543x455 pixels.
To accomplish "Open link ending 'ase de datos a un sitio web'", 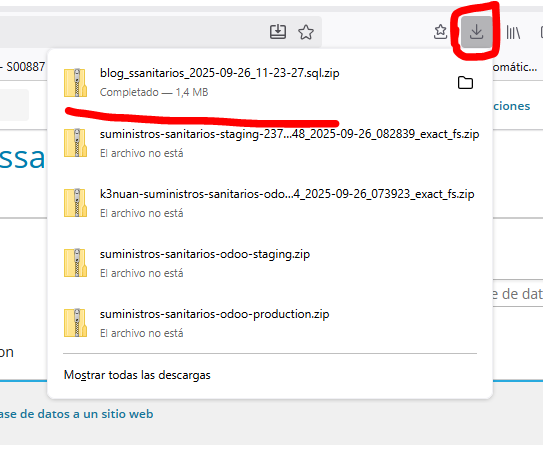I will pos(77,414).
